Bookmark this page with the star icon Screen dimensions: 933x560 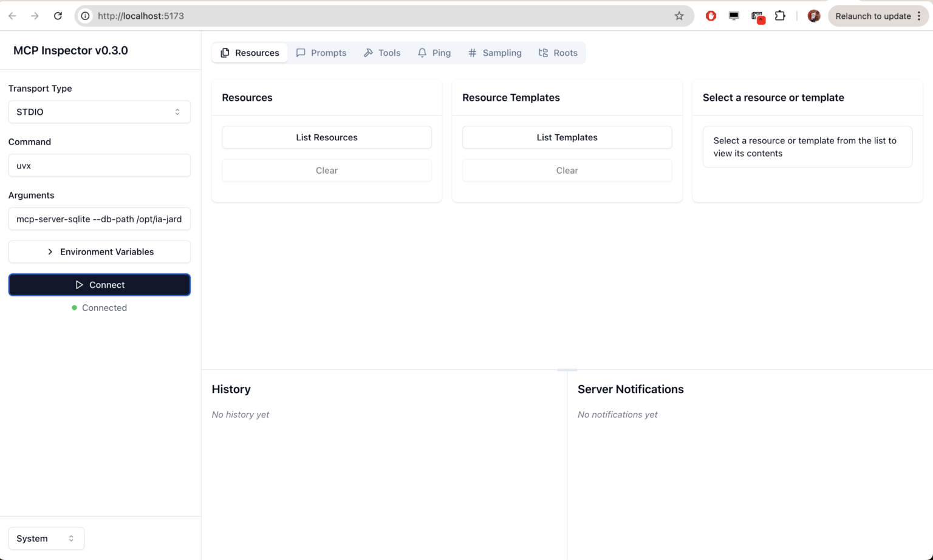point(679,16)
